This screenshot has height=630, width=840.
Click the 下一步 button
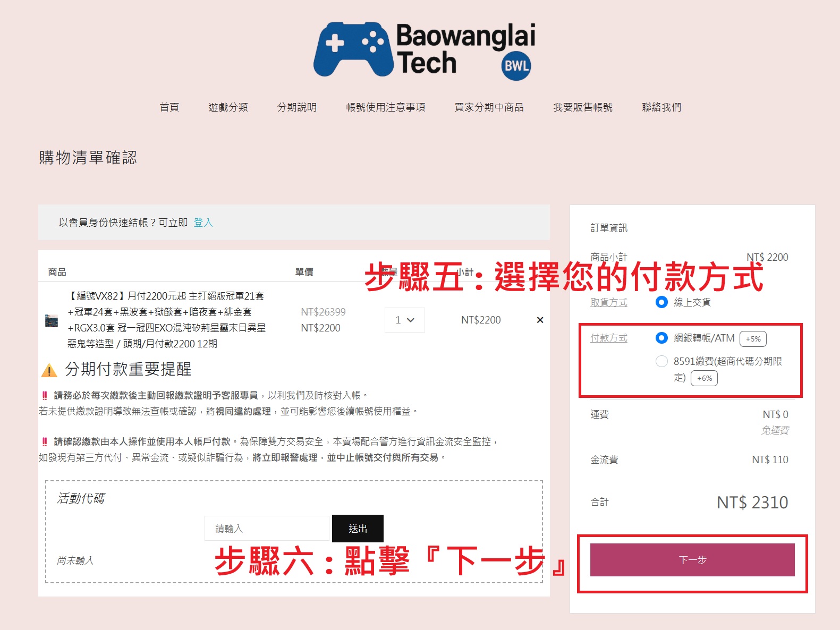click(692, 560)
